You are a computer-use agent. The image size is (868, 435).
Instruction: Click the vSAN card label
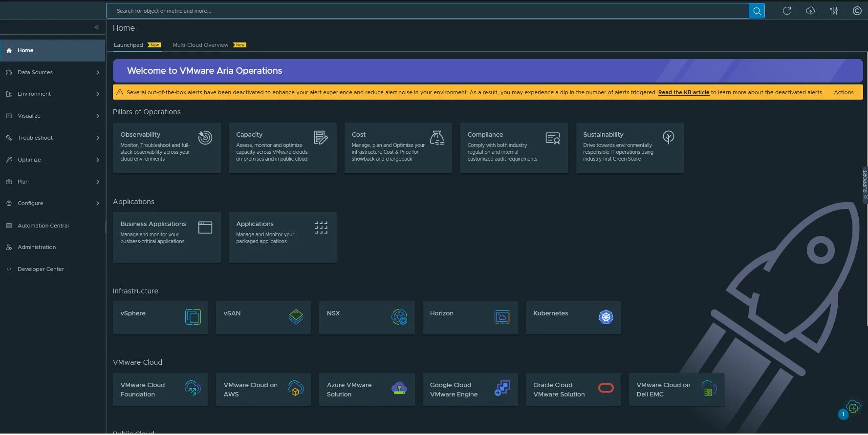(232, 313)
